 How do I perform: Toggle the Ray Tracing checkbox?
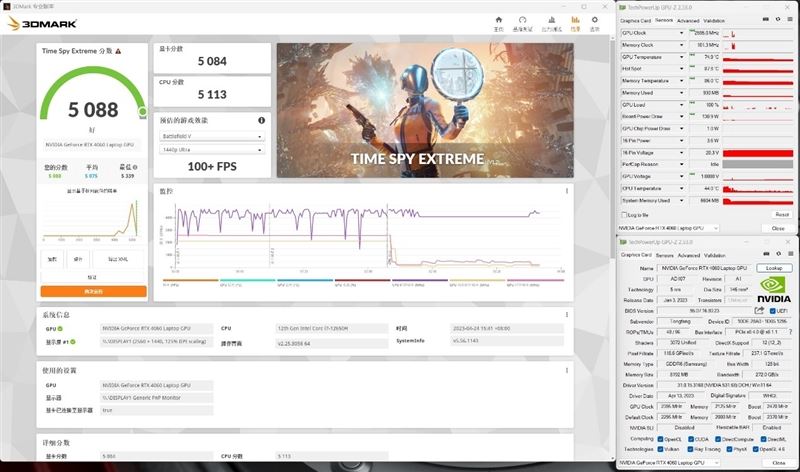[x=691, y=449]
